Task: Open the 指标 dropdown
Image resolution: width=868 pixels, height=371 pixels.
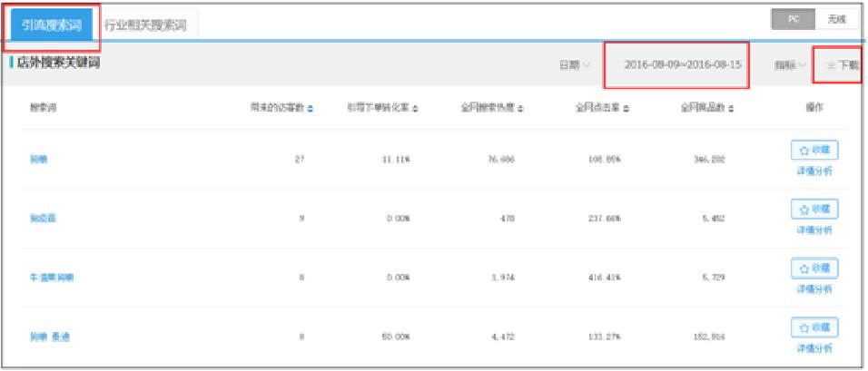Action: click(790, 65)
